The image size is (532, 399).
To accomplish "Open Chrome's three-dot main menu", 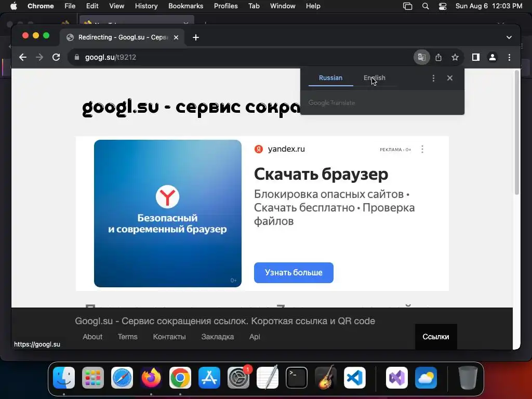I will (509, 57).
